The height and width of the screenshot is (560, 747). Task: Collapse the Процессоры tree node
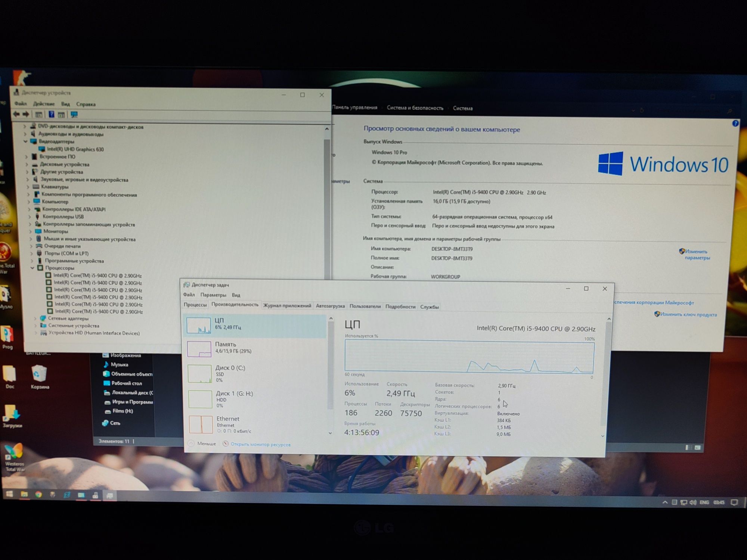click(x=32, y=268)
